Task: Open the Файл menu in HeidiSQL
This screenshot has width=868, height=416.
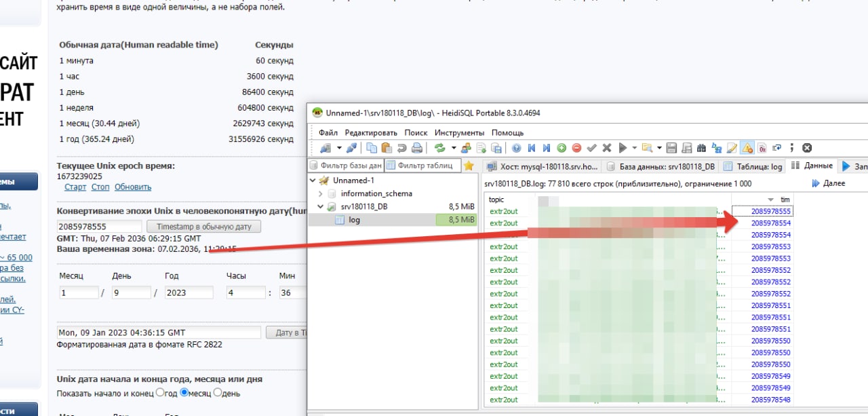Action: [x=328, y=133]
